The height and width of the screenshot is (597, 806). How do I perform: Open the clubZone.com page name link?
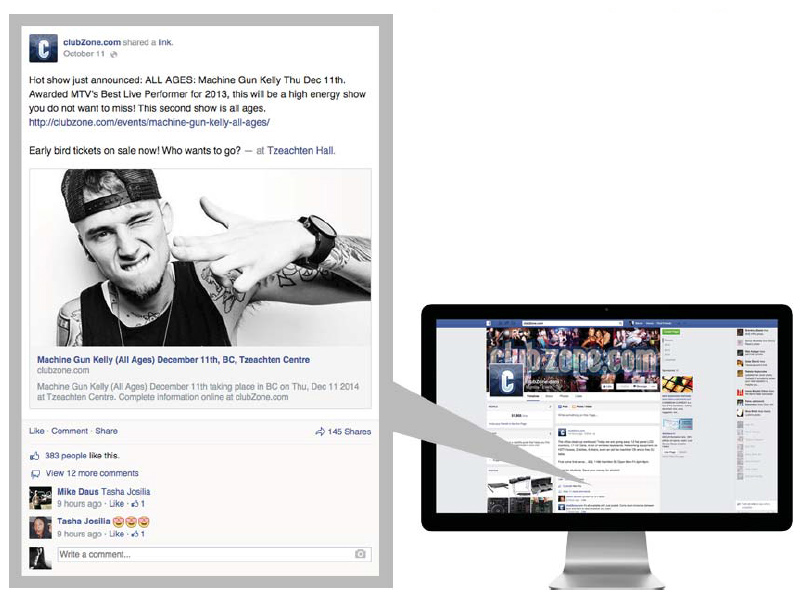[x=92, y=42]
